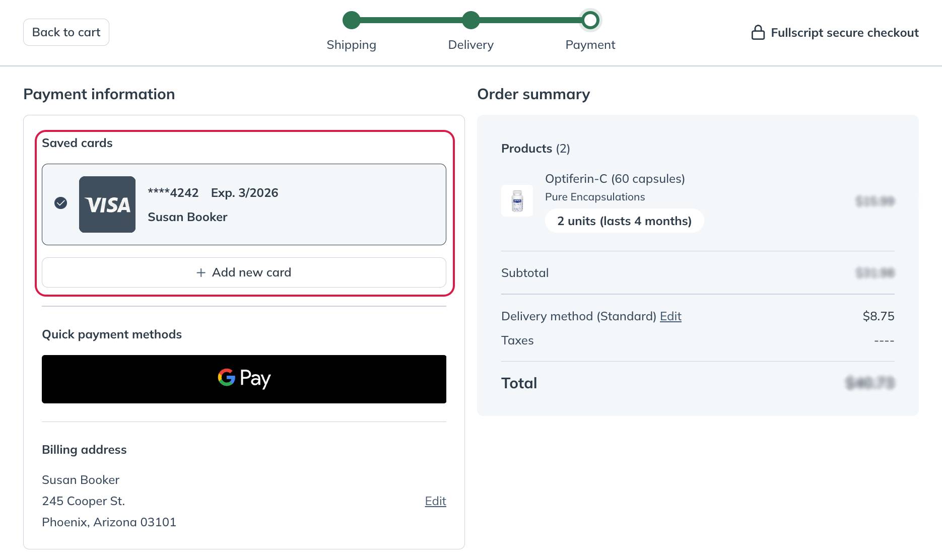Screen dimensions: 942x560
Task: Expand the Saved cards section
Action: [x=77, y=143]
